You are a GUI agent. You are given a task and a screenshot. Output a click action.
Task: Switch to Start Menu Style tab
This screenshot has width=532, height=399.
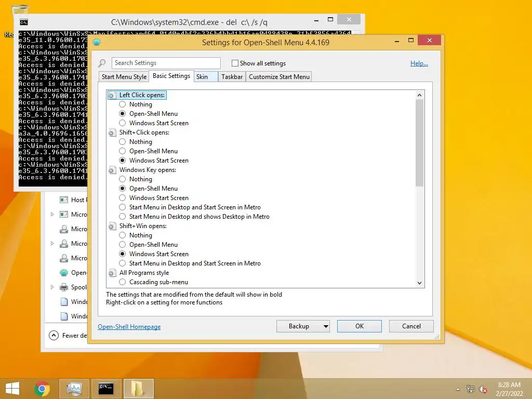coord(124,77)
